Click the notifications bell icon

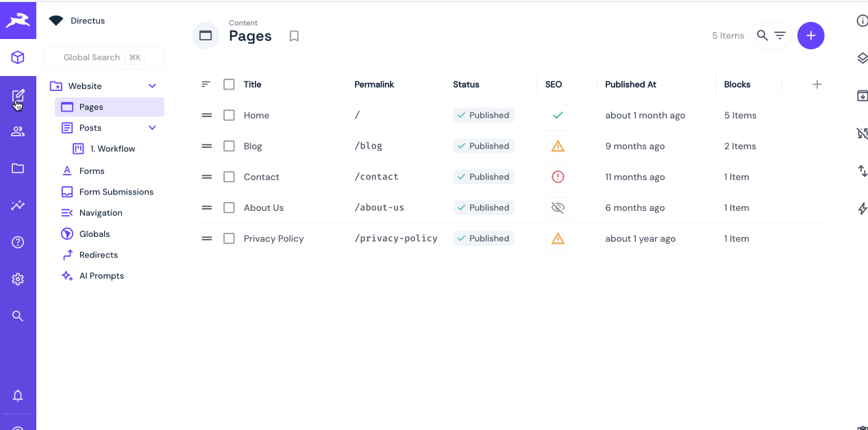[18, 396]
